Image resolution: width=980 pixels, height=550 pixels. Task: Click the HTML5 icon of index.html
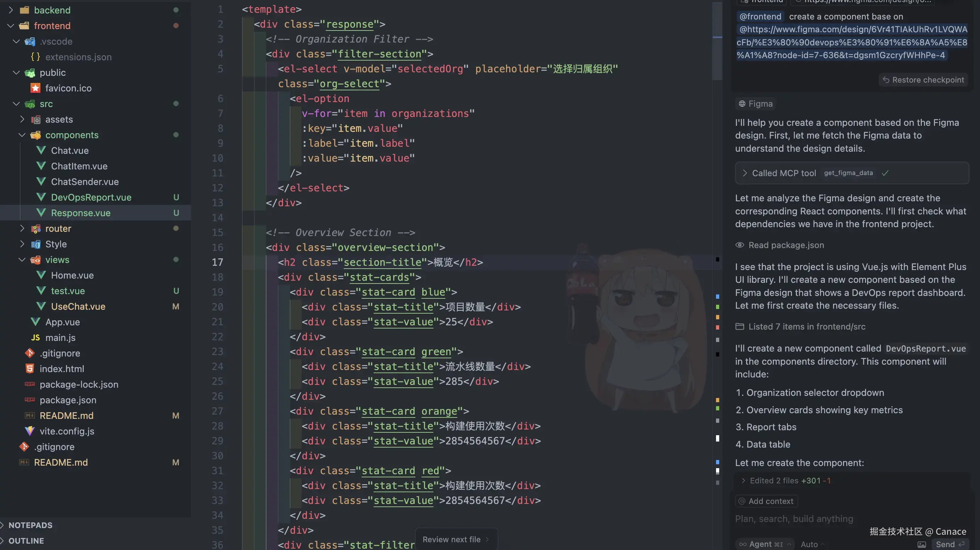coord(30,369)
